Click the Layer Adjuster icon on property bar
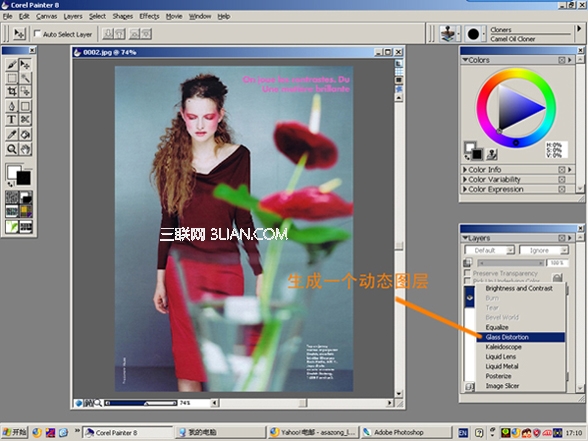588x441 pixels. (19, 34)
